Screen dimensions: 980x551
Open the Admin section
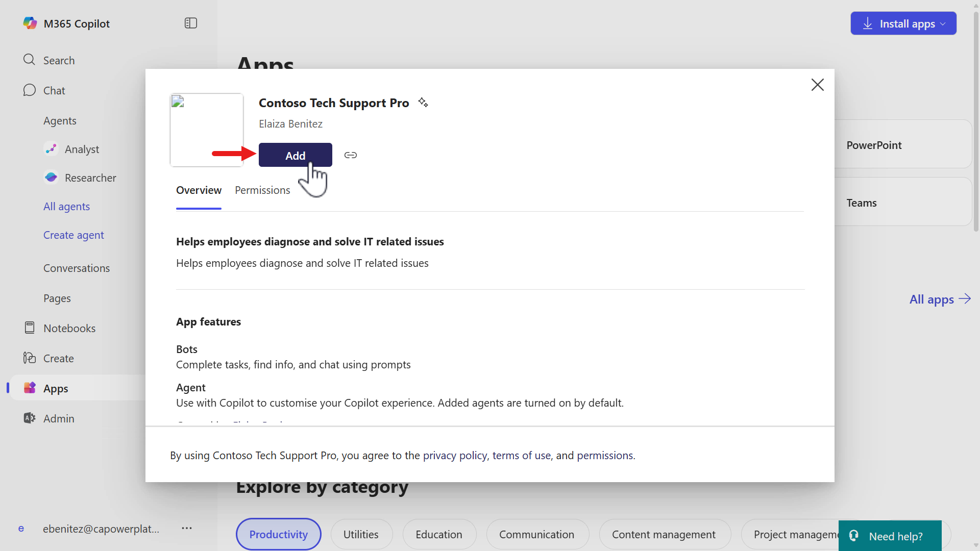click(x=60, y=418)
